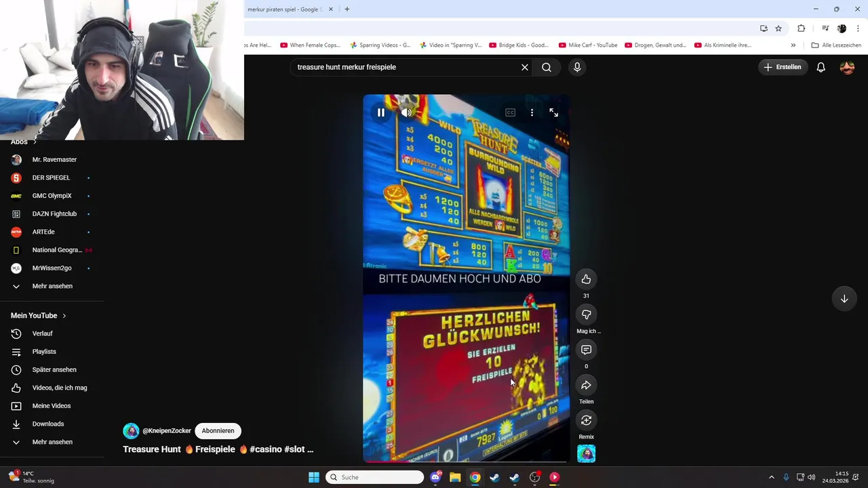Open the YouTube account avatar menu
This screenshot has width=868, height=488.
(847, 67)
